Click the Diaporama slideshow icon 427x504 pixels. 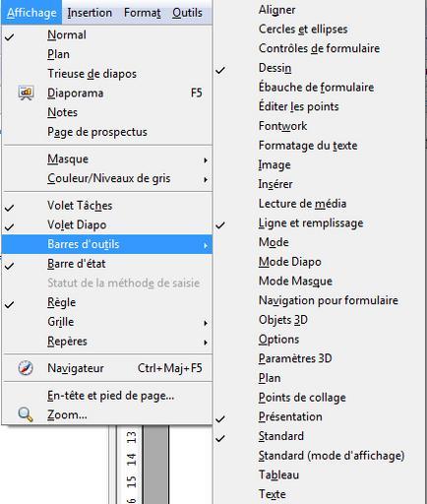26,93
